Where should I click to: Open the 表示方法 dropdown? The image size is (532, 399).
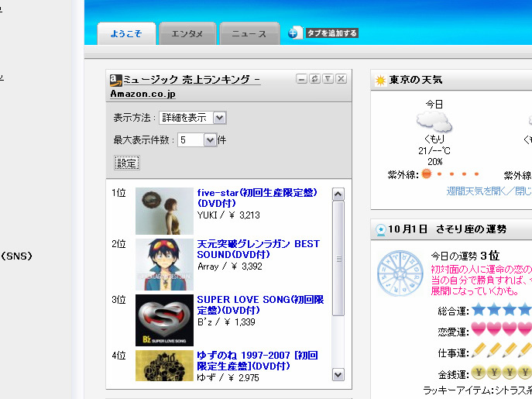point(192,118)
